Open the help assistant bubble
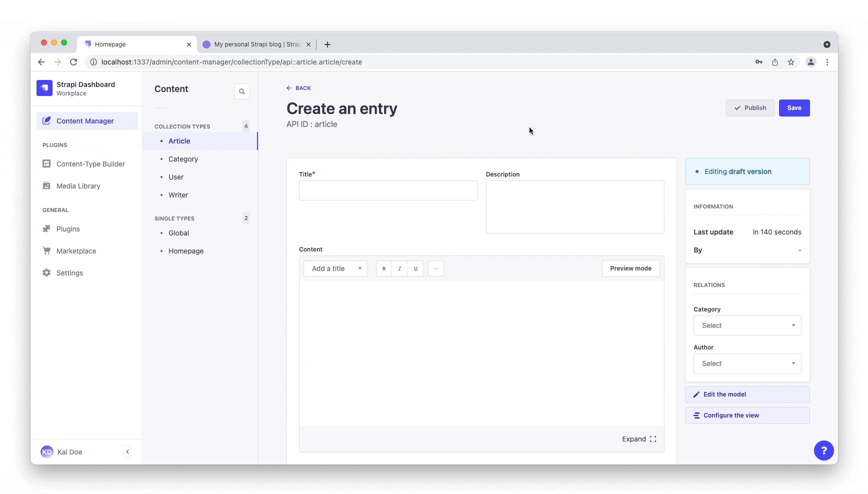868x494 pixels. pyautogui.click(x=823, y=450)
